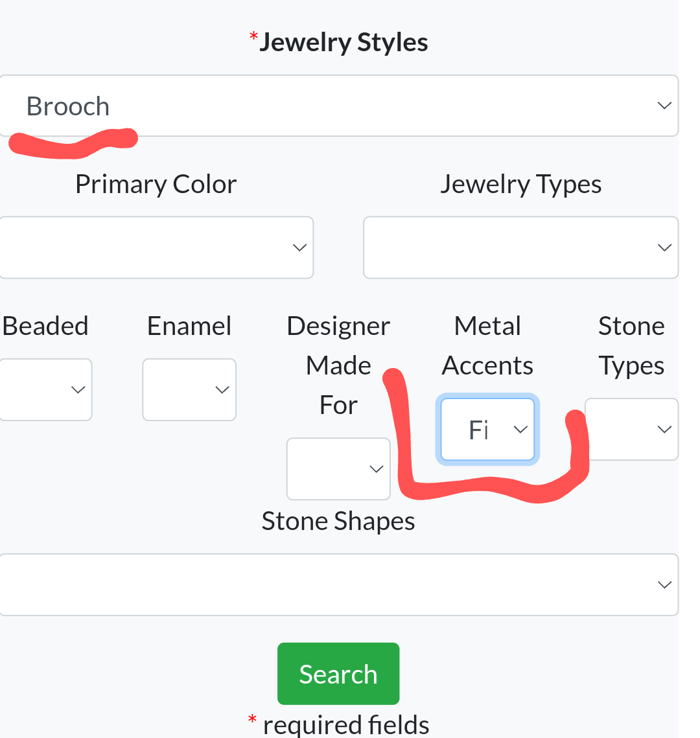
Task: Click the Stone Shapes label text
Action: pyautogui.click(x=338, y=522)
